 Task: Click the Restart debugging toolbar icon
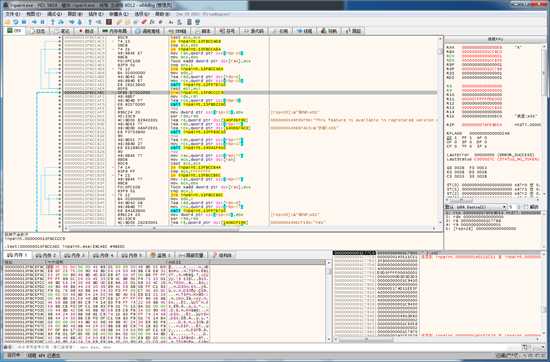click(x=16, y=22)
